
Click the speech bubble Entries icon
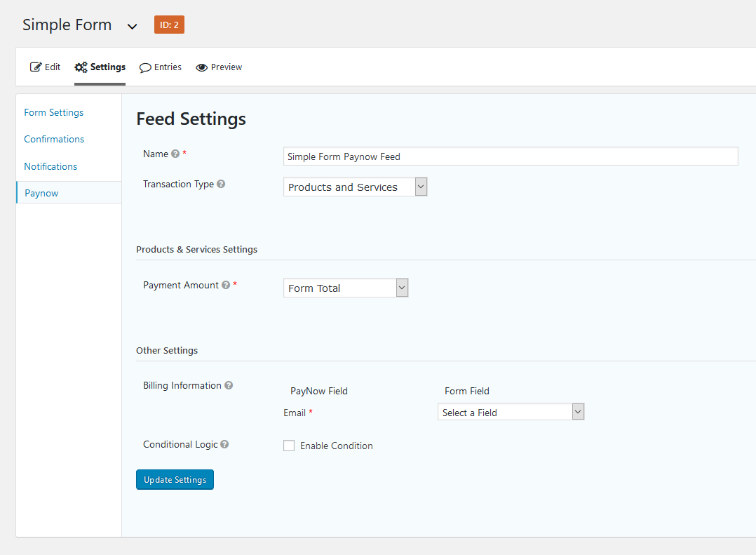coord(144,67)
